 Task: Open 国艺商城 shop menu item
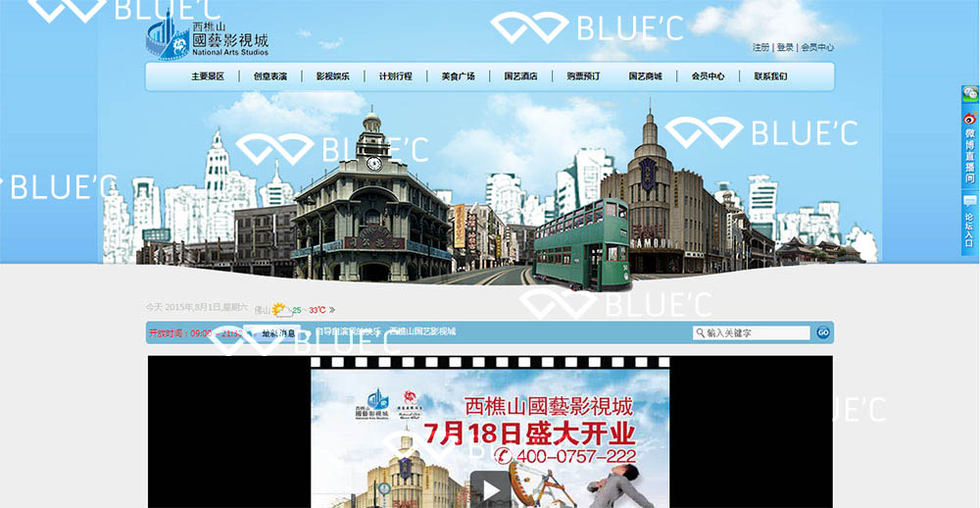(x=645, y=76)
